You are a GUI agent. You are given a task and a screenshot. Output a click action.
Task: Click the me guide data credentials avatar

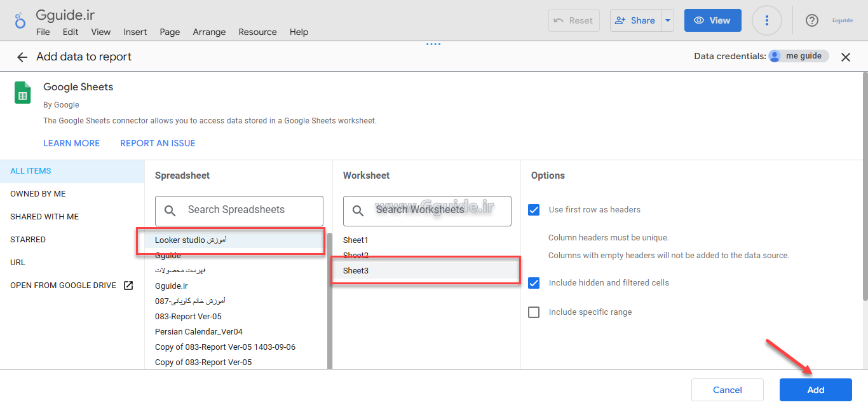[775, 56]
